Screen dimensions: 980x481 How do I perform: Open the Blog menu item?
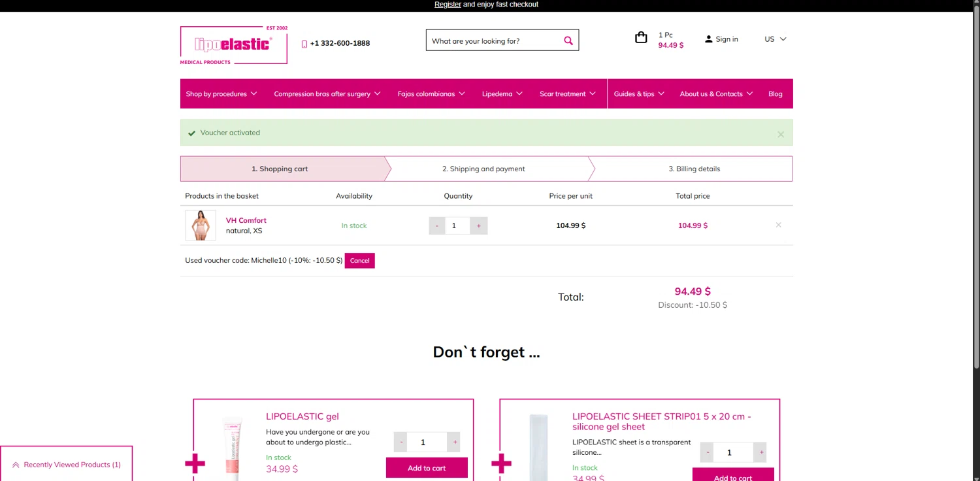[x=776, y=93]
